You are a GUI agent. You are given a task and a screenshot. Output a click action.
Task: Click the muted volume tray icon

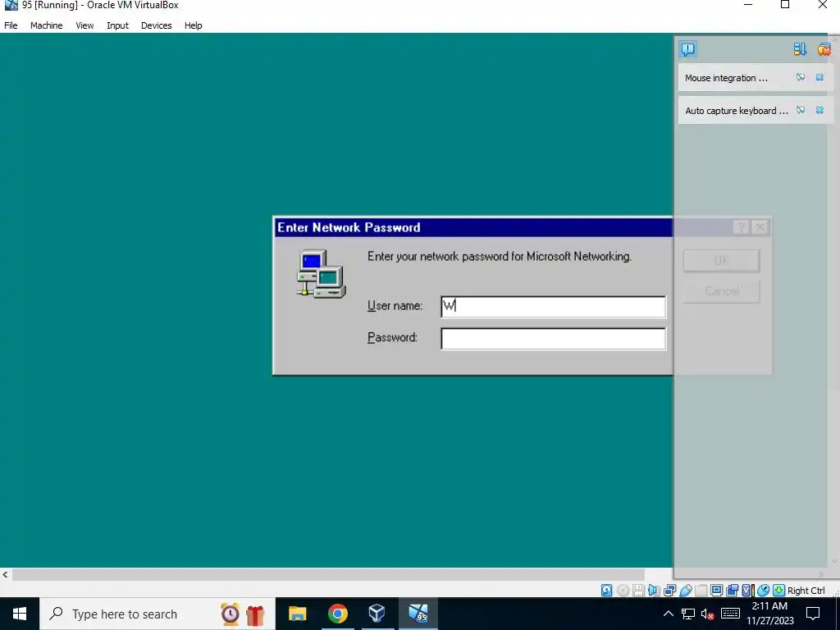[x=708, y=614]
